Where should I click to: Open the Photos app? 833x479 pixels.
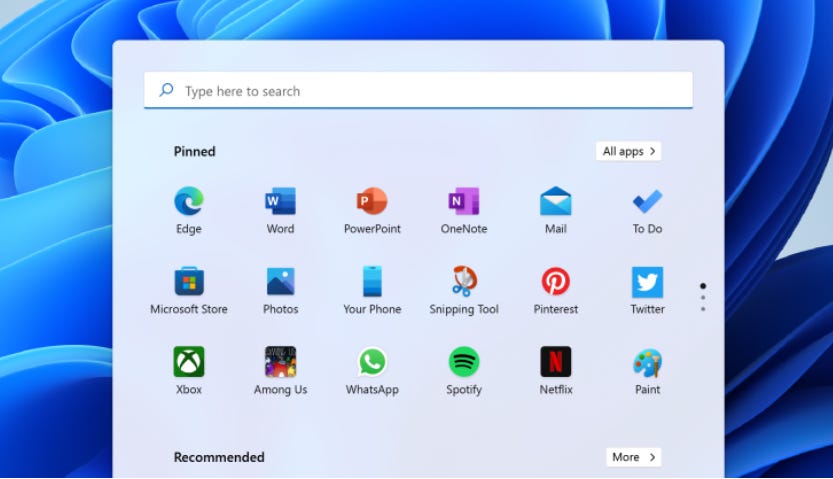(x=280, y=290)
